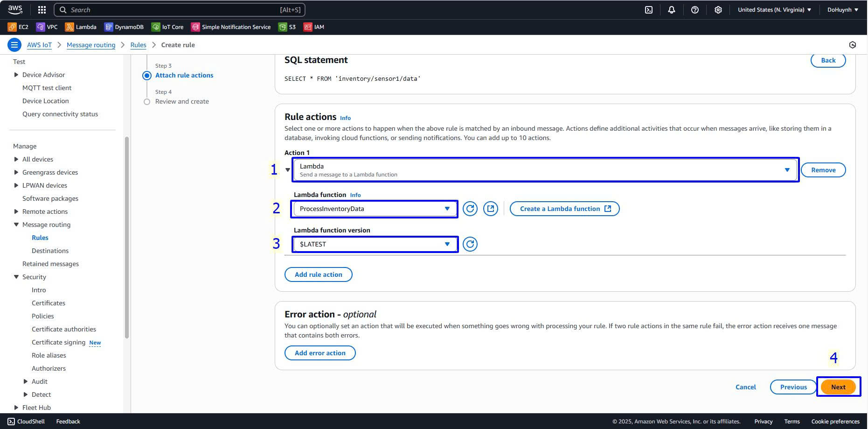Open the notifications bell
This screenshot has height=429, width=868.
point(671,10)
